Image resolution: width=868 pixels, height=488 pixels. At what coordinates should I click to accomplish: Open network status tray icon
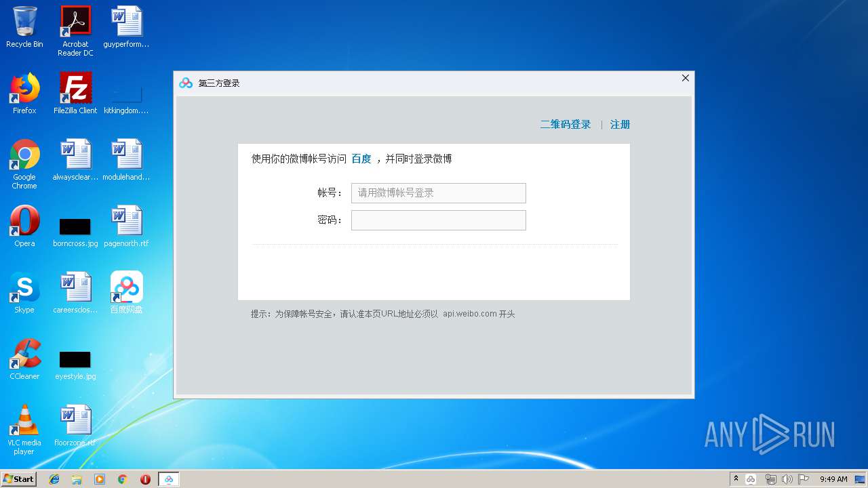point(770,479)
